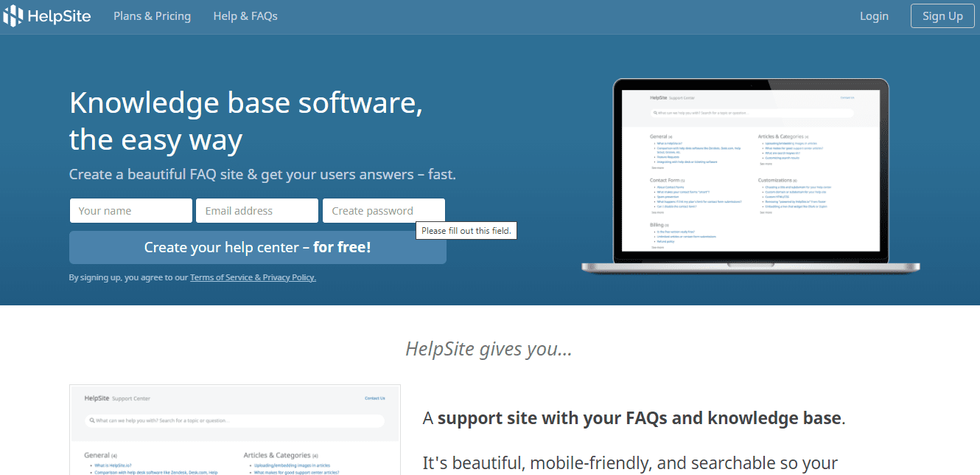Viewport: 980px width, 475px height.
Task: Click the HelpSite brand name text
Action: pos(59,16)
